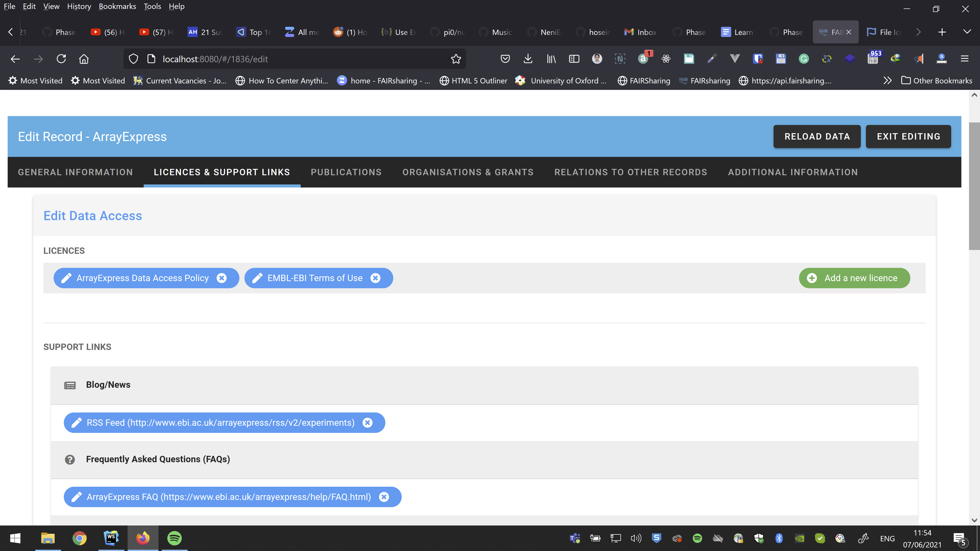Expand hidden bookmarks with the double chevron
The width and height of the screenshot is (980, 551).
887,81
